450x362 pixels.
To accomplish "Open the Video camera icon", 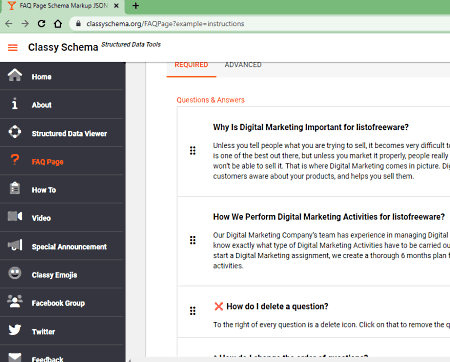I will pyautogui.click(x=15, y=216).
